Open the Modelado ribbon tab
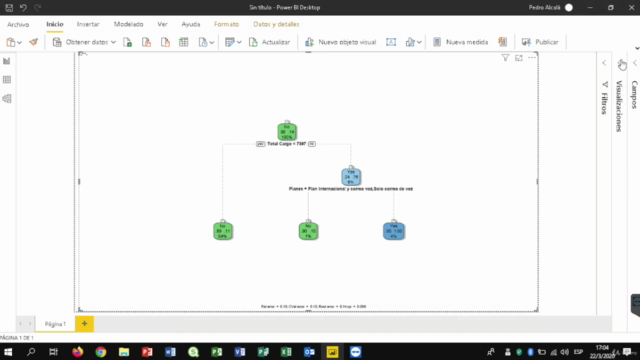640x360 pixels. (128, 24)
